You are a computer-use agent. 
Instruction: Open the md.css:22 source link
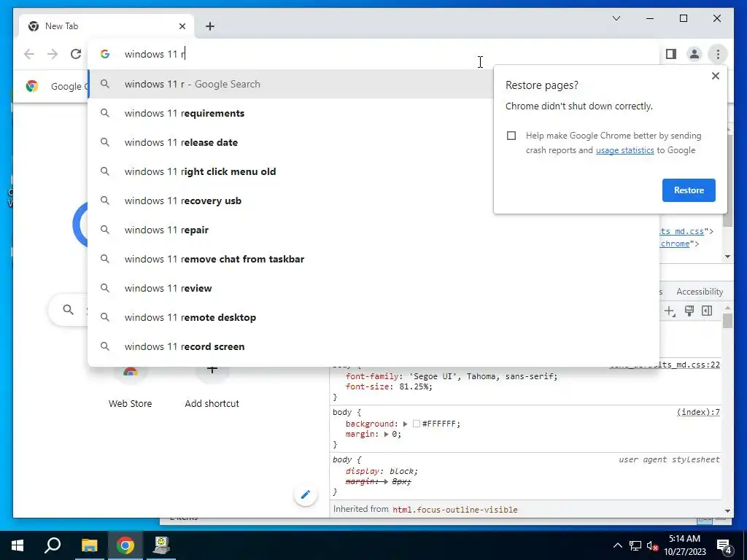tap(665, 365)
